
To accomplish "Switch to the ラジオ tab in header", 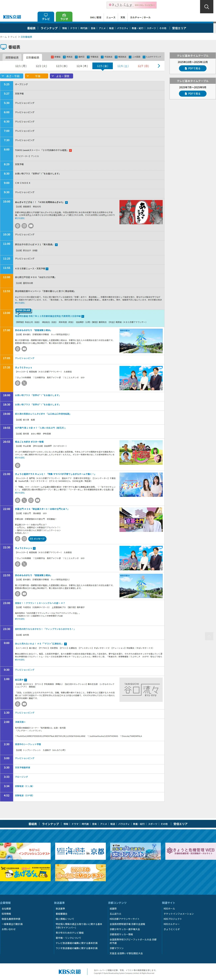I will pos(64,17).
